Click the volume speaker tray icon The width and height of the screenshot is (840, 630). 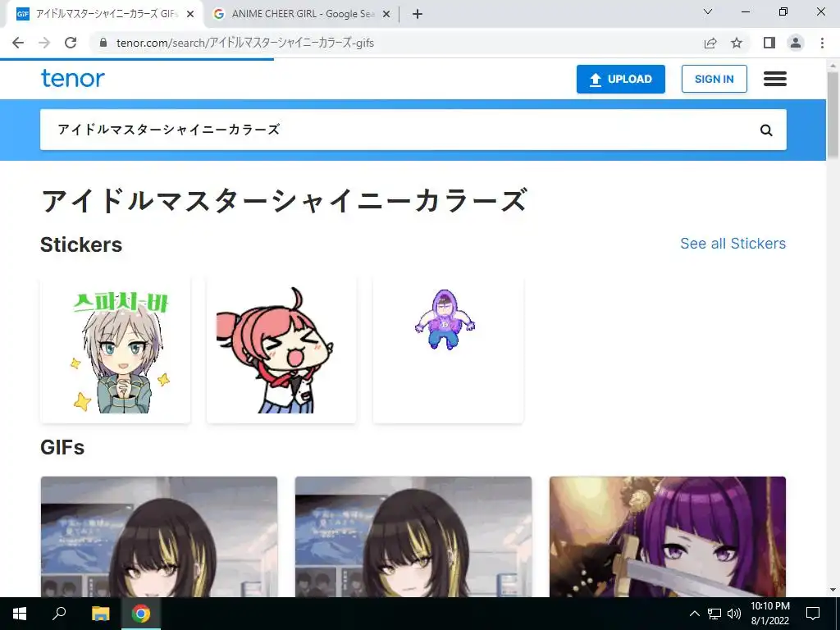(734, 614)
